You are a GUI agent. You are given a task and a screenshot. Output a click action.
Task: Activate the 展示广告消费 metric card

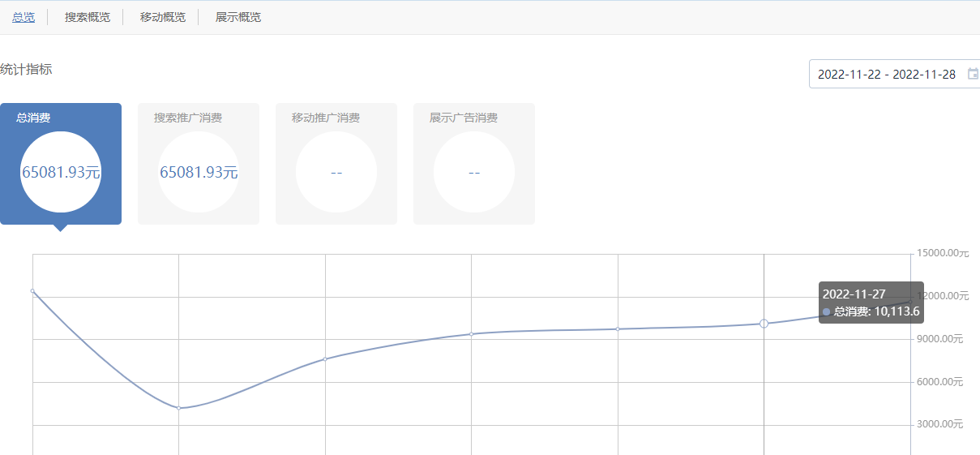[474, 164]
